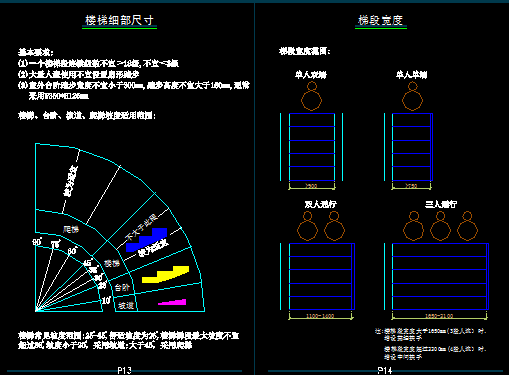Click the 楼梯细部尺寸 title text
The image size is (509, 375).
tap(119, 20)
